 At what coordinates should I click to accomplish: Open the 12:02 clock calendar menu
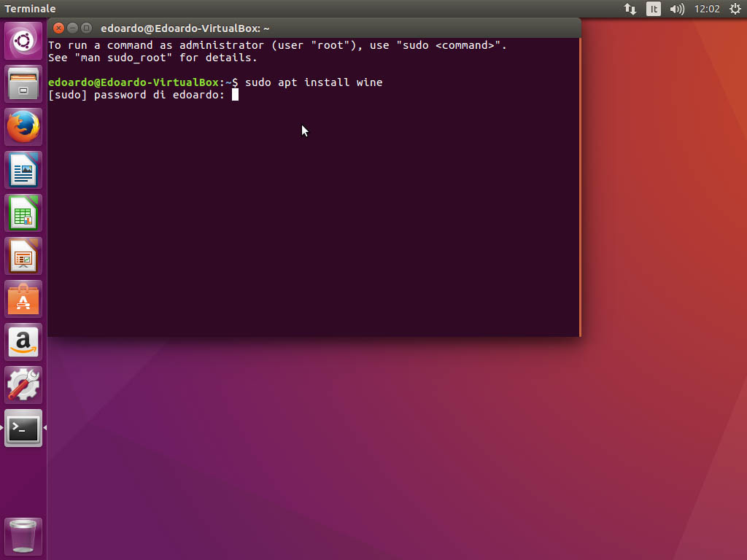click(707, 9)
